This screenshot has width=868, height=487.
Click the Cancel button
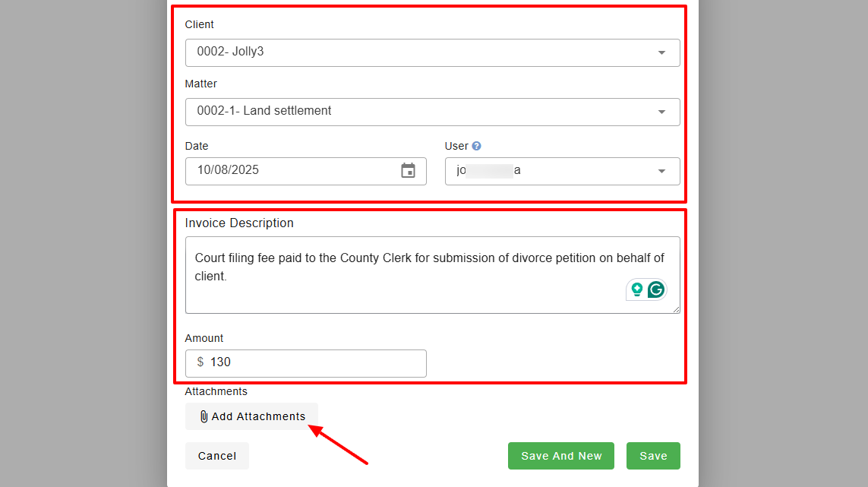click(216, 456)
